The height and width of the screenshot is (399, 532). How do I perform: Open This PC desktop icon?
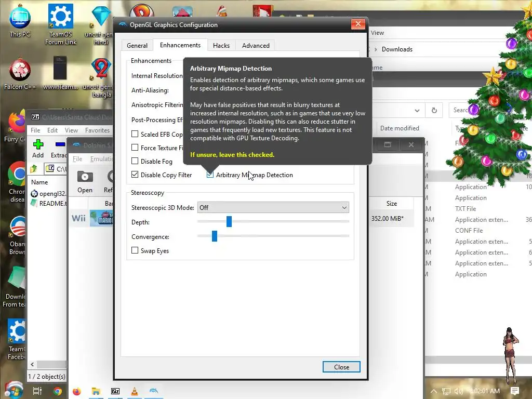tap(20, 20)
